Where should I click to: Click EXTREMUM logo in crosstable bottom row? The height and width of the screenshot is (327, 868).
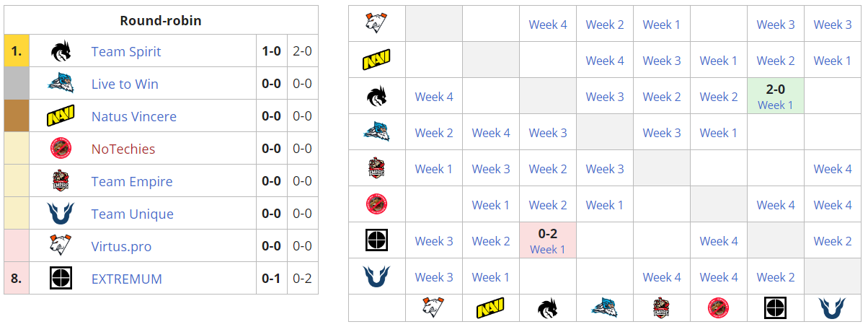776,308
